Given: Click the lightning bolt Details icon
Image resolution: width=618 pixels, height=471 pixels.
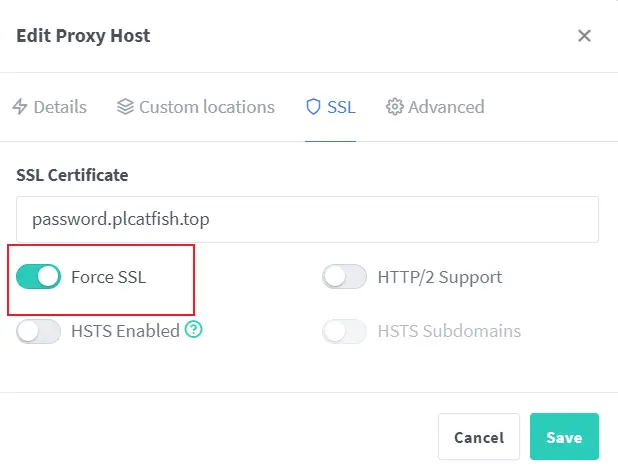Looking at the screenshot, I should coord(19,107).
